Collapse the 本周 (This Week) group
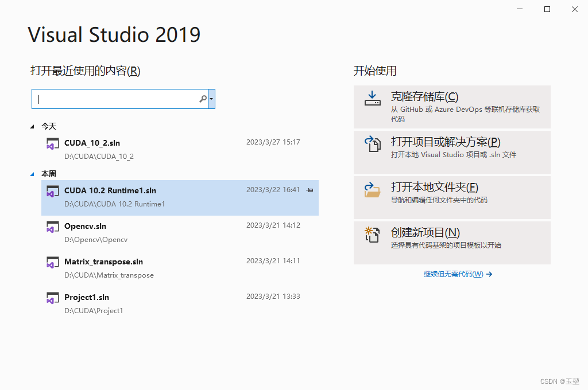Image resolution: width=588 pixels, height=390 pixels. coord(32,173)
